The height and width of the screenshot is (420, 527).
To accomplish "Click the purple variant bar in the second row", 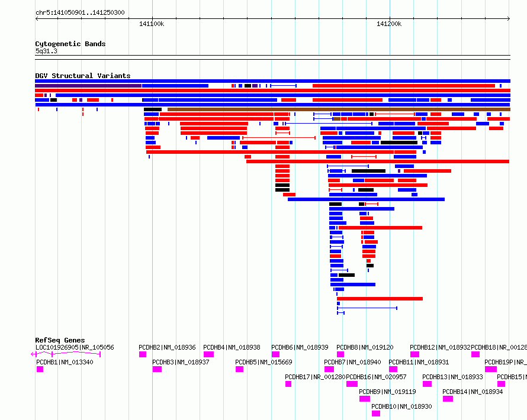I will pos(88,86).
